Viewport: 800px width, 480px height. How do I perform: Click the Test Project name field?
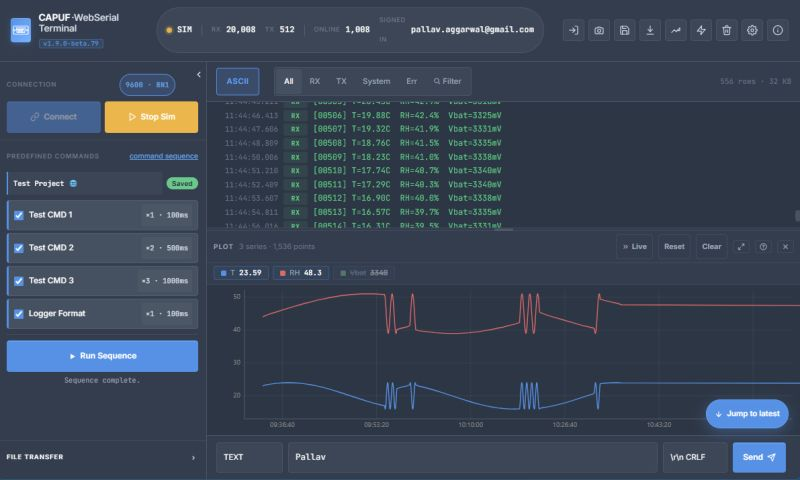pos(85,184)
